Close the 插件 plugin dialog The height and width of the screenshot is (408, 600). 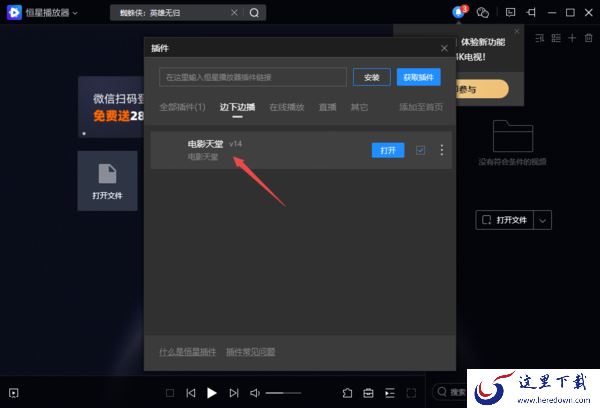pos(444,49)
